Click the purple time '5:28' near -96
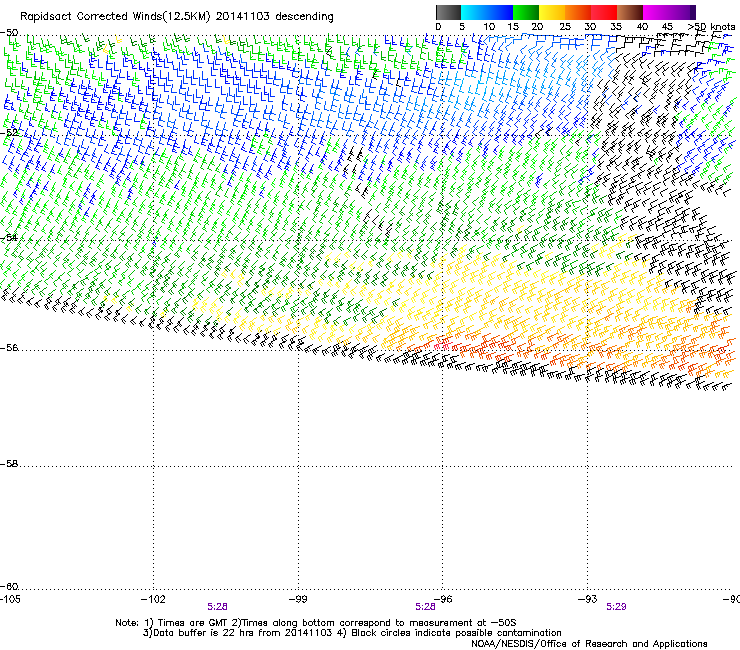 point(425,607)
